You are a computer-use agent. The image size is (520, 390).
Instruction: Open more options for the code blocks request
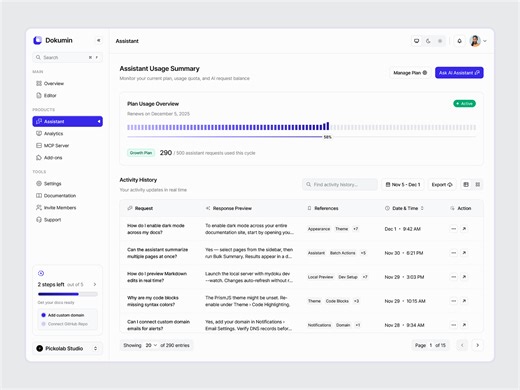[x=453, y=301]
